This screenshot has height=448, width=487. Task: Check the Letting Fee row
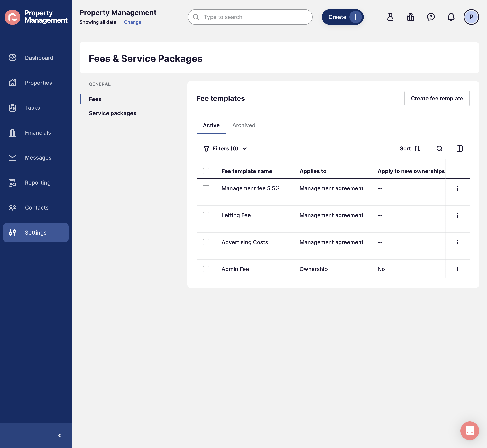coord(206,215)
